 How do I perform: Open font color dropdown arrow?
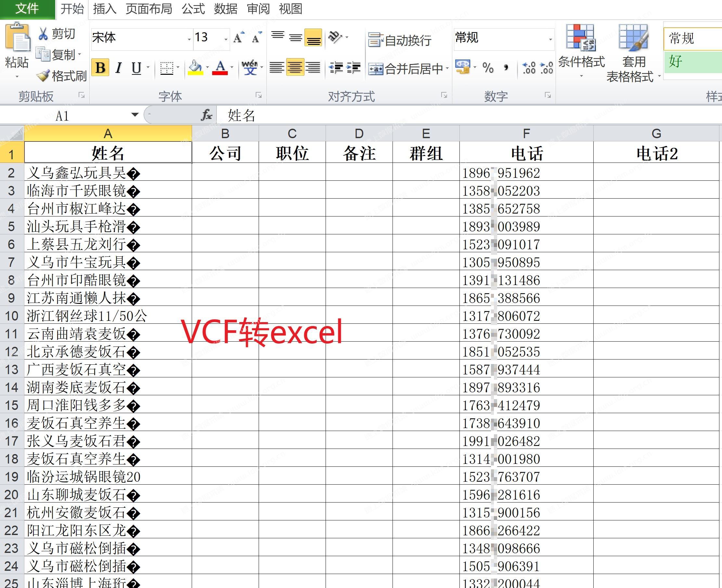tap(232, 68)
